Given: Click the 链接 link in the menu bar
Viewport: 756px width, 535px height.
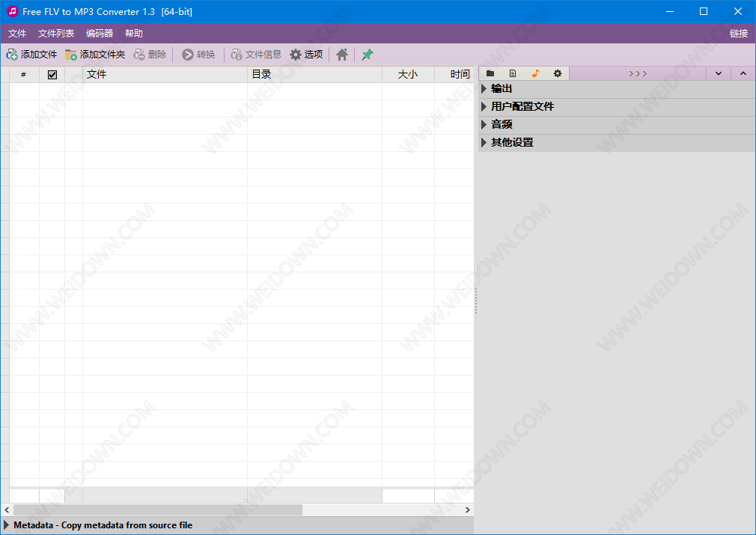Looking at the screenshot, I should tap(738, 34).
